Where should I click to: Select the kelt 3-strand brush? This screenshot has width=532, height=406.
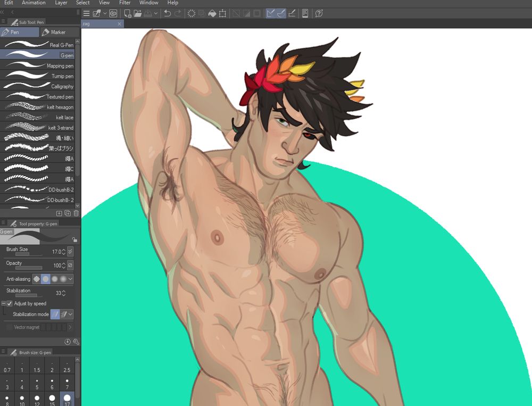point(37,128)
